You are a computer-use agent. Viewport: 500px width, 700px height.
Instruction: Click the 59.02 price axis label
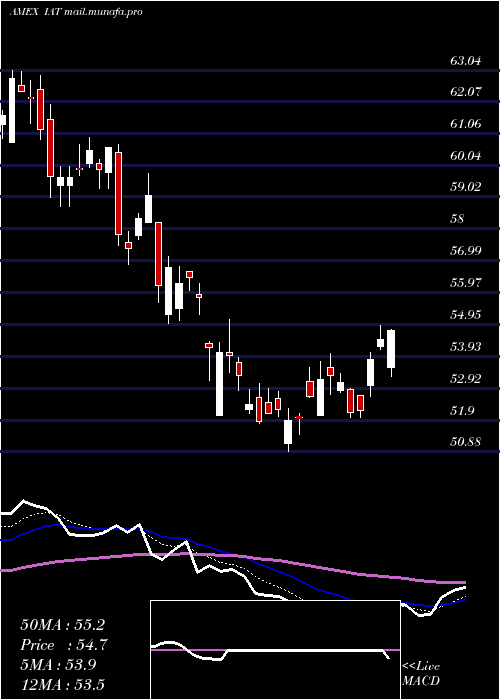click(x=466, y=187)
